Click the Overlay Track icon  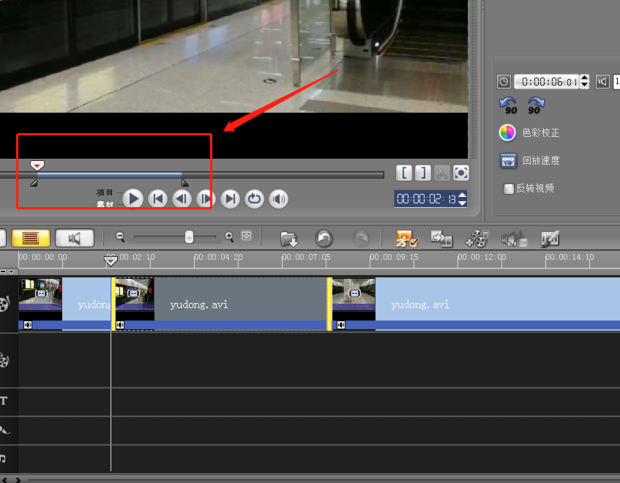coord(4,360)
